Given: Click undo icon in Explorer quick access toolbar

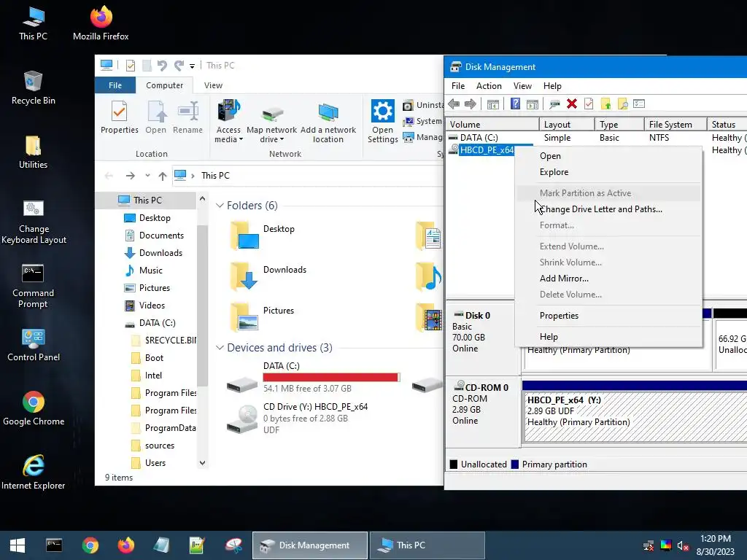Looking at the screenshot, I should (x=162, y=65).
